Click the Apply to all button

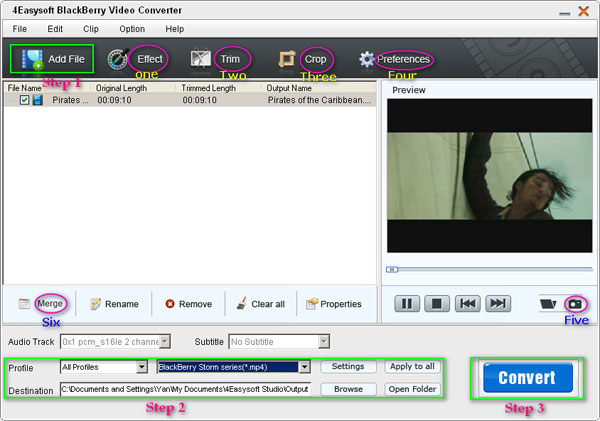click(x=412, y=367)
